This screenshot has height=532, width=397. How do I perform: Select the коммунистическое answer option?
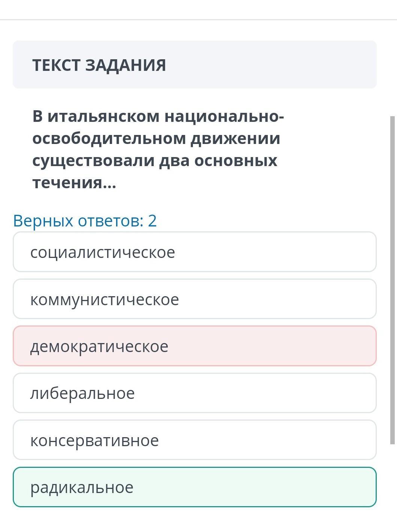(x=194, y=299)
